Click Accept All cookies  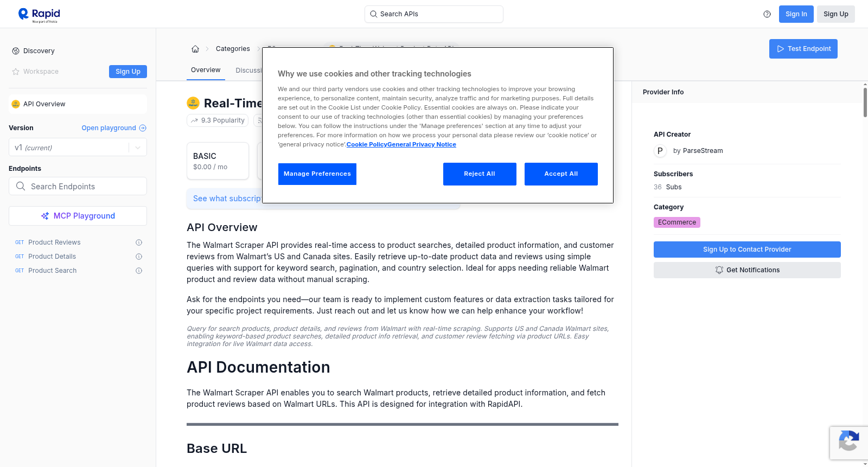561,174
